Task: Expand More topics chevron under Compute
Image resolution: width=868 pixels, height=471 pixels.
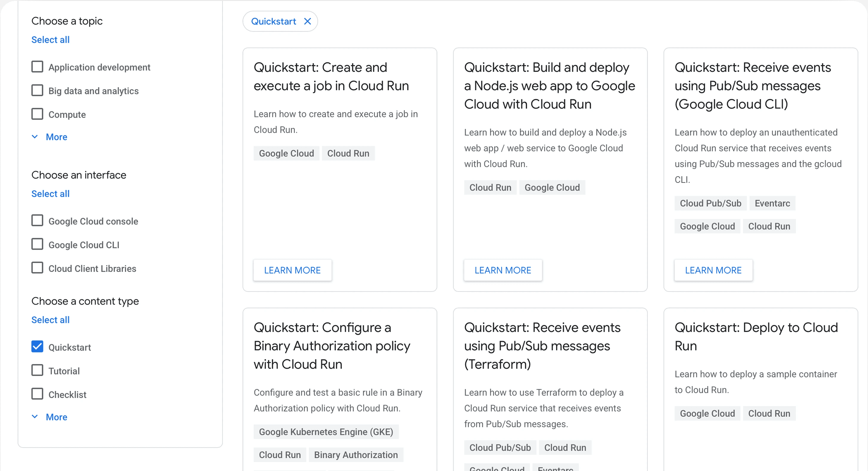Action: point(35,137)
